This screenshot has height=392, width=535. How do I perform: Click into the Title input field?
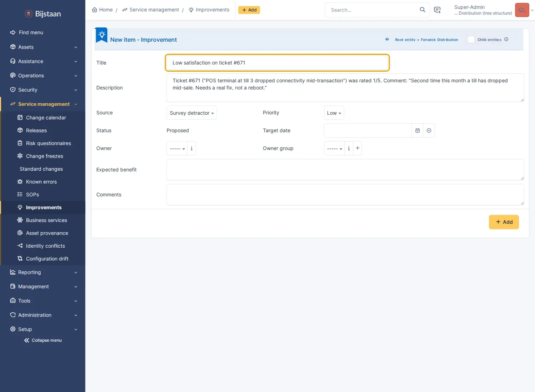pyautogui.click(x=277, y=63)
